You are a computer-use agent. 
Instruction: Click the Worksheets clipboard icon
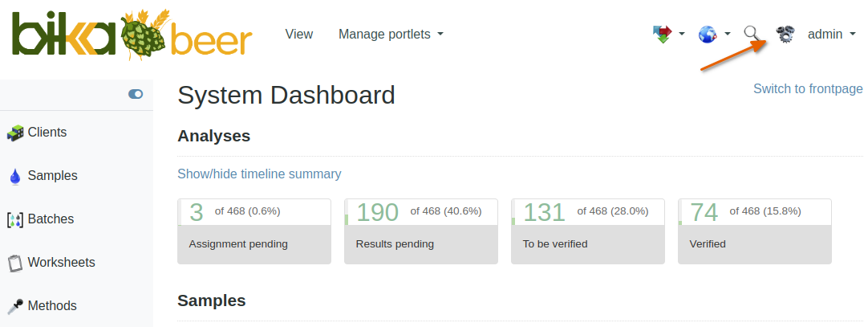coord(14,263)
